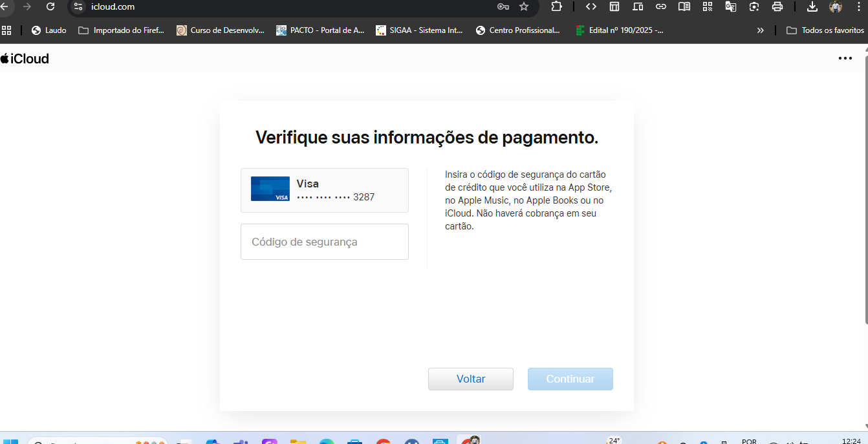The width and height of the screenshot is (868, 444).
Task: Open the Centro Profissional... bookmark
Action: point(518,30)
